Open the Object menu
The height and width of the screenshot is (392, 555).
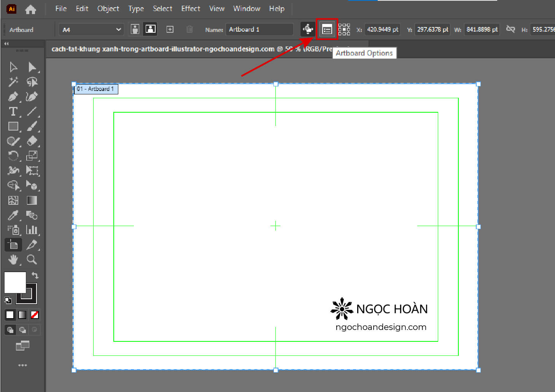pyautogui.click(x=108, y=8)
